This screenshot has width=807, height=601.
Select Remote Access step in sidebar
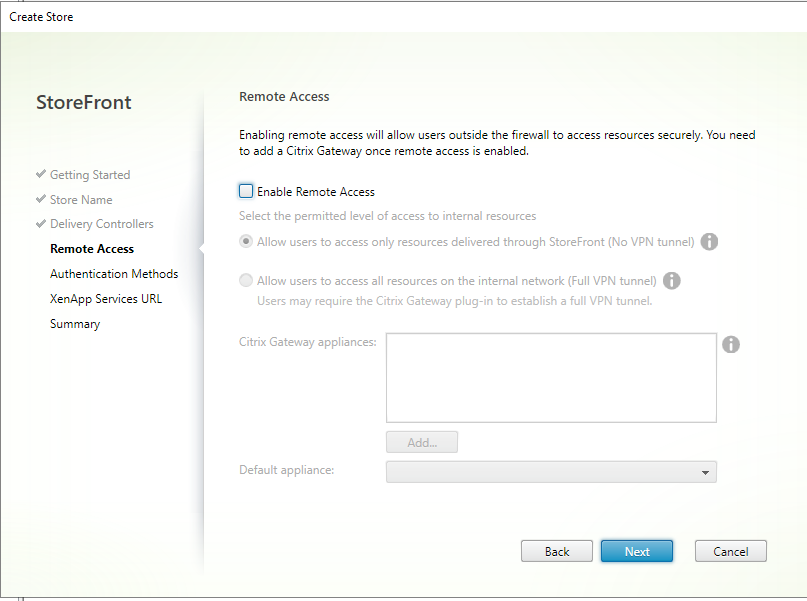point(92,249)
